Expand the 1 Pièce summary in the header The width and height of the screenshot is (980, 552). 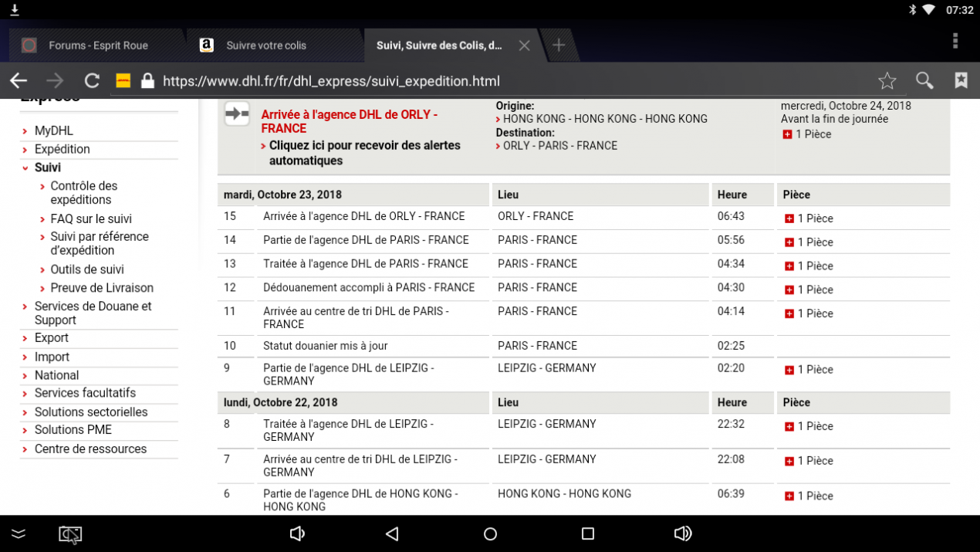click(787, 134)
